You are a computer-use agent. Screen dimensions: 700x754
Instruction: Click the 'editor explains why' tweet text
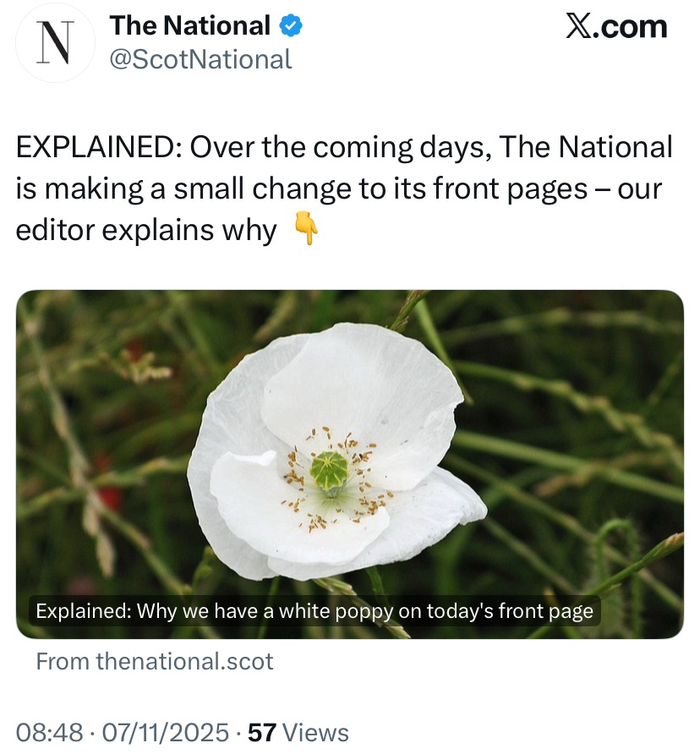click(x=145, y=230)
